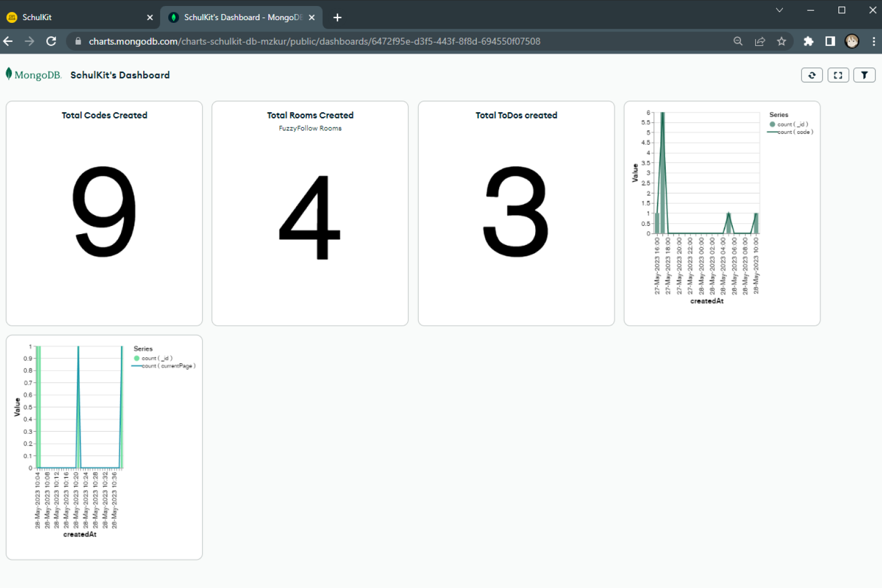882x588 pixels.
Task: Toggle the browser side panel
Action: pos(830,41)
